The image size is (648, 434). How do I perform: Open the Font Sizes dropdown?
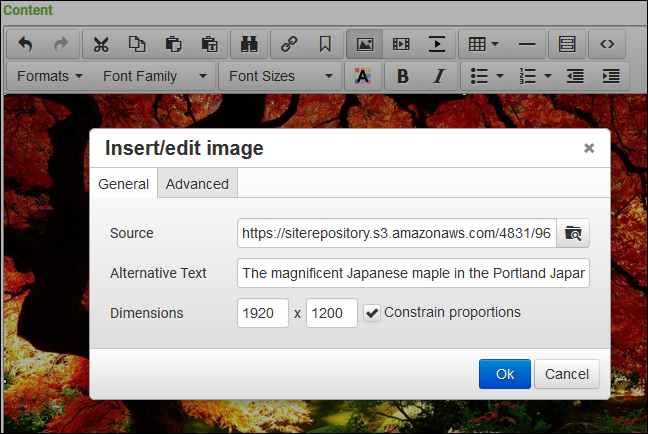coord(280,76)
